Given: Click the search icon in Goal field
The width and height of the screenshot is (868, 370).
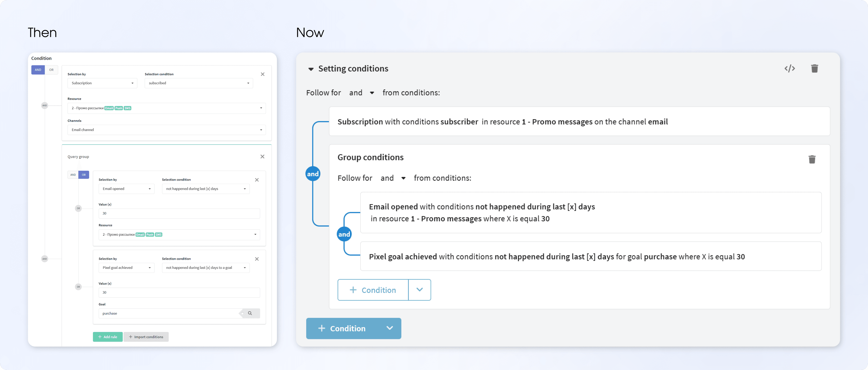Looking at the screenshot, I should pyautogui.click(x=250, y=313).
